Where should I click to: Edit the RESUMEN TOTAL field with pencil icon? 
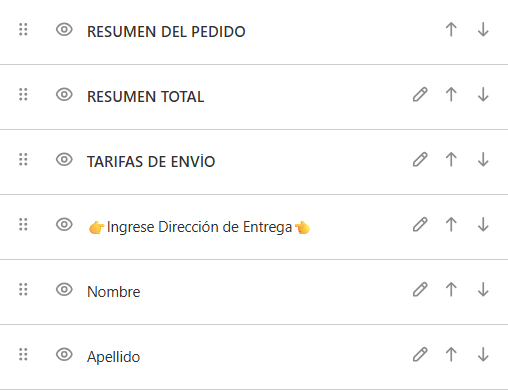(x=420, y=94)
